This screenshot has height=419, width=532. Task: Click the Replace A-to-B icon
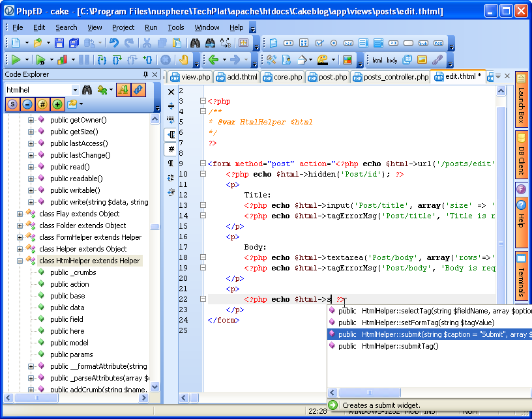click(226, 43)
